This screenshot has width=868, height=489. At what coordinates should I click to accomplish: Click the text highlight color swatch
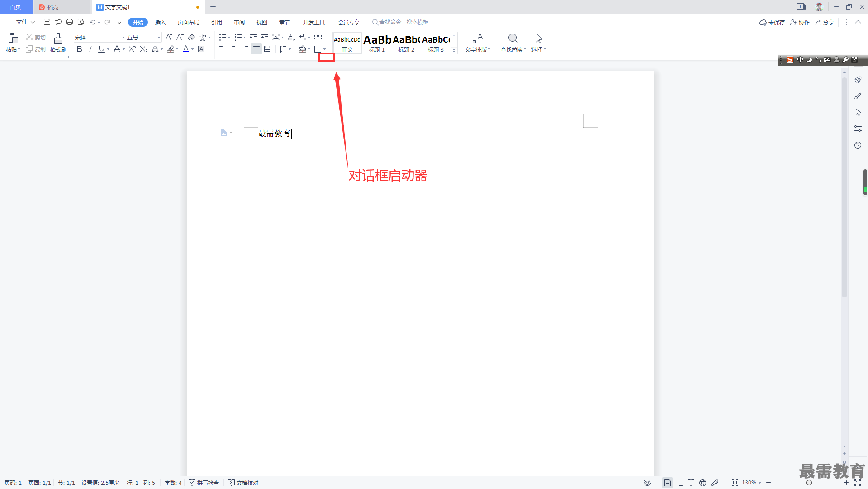click(x=171, y=49)
